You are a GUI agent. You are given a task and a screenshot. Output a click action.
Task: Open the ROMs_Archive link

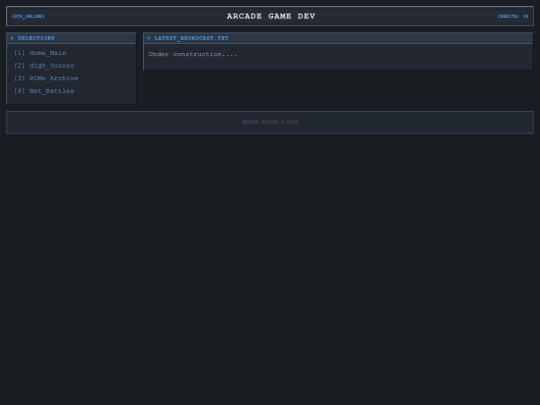[46, 79]
